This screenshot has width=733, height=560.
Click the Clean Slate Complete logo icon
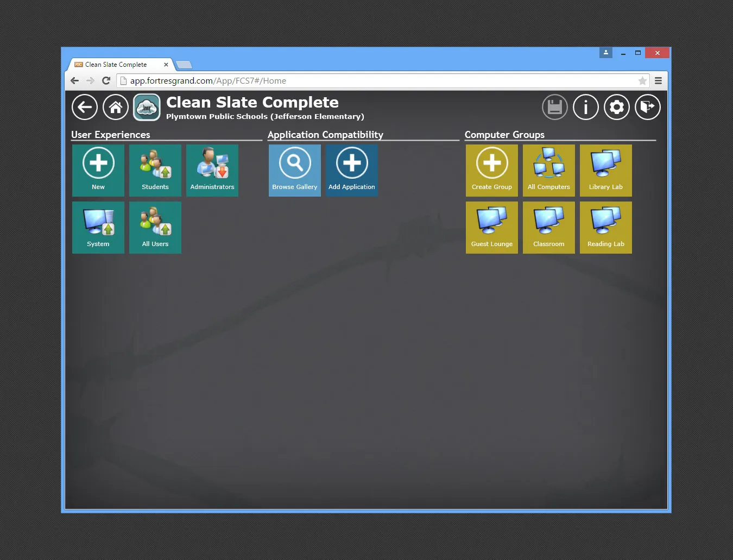click(147, 107)
